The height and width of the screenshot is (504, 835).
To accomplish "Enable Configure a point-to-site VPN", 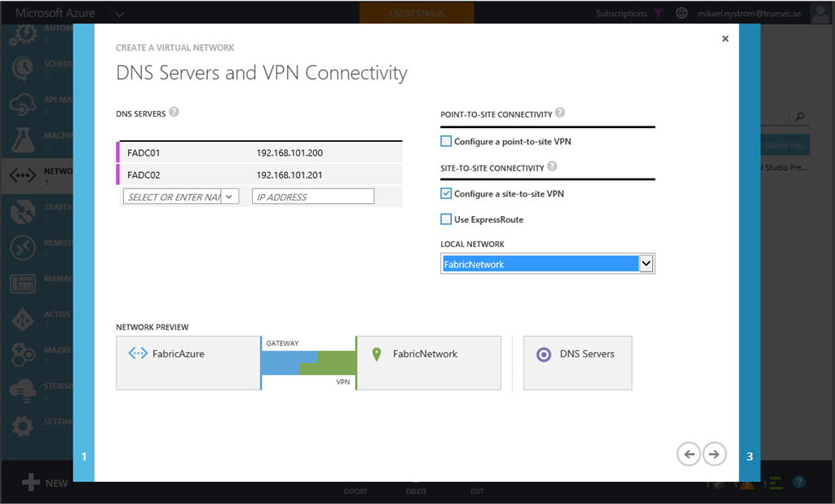I will pos(446,141).
